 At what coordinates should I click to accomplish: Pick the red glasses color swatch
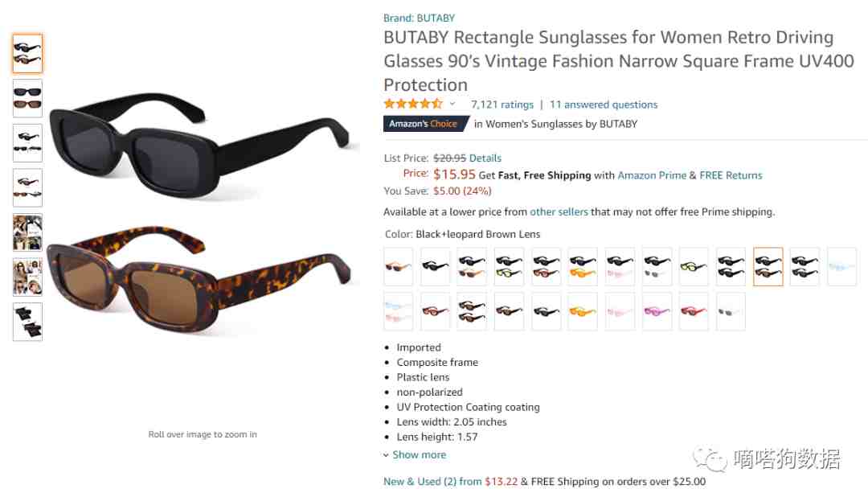point(694,311)
